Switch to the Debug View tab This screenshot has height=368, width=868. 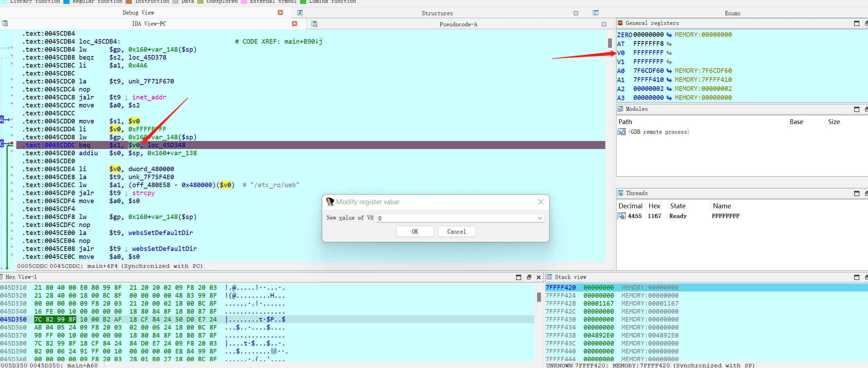point(138,12)
